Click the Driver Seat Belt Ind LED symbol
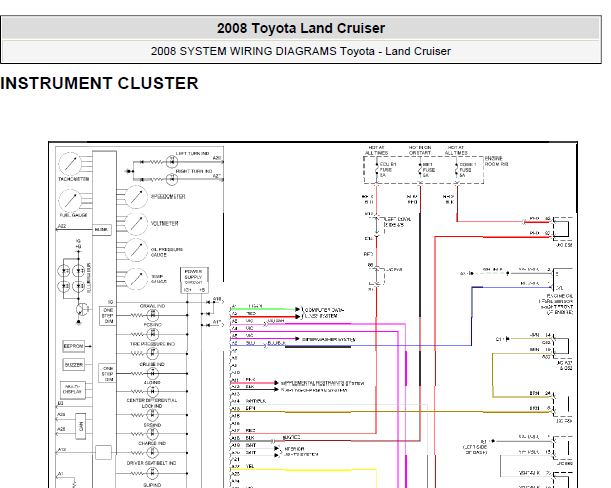Viewport: 611px width, 488px height. click(x=152, y=473)
